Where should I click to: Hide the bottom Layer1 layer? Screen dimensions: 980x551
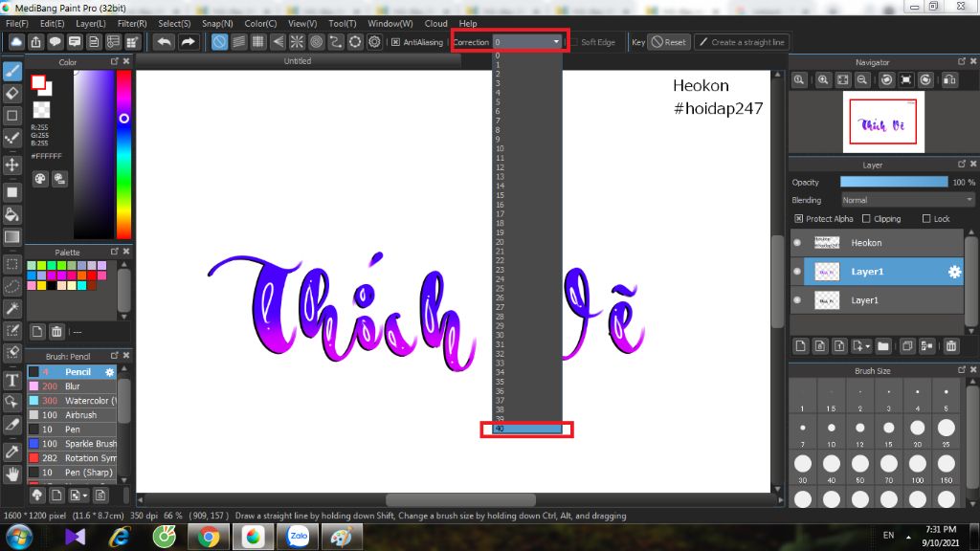[797, 299]
